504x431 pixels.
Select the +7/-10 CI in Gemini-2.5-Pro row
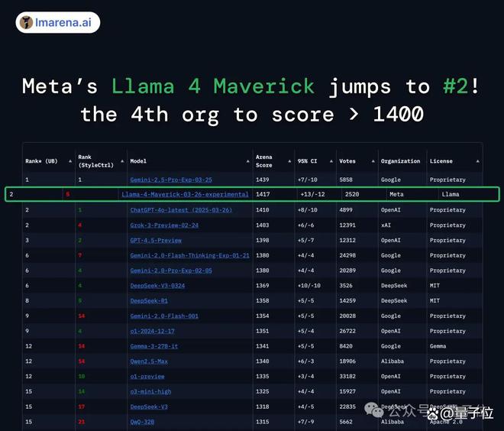point(307,180)
